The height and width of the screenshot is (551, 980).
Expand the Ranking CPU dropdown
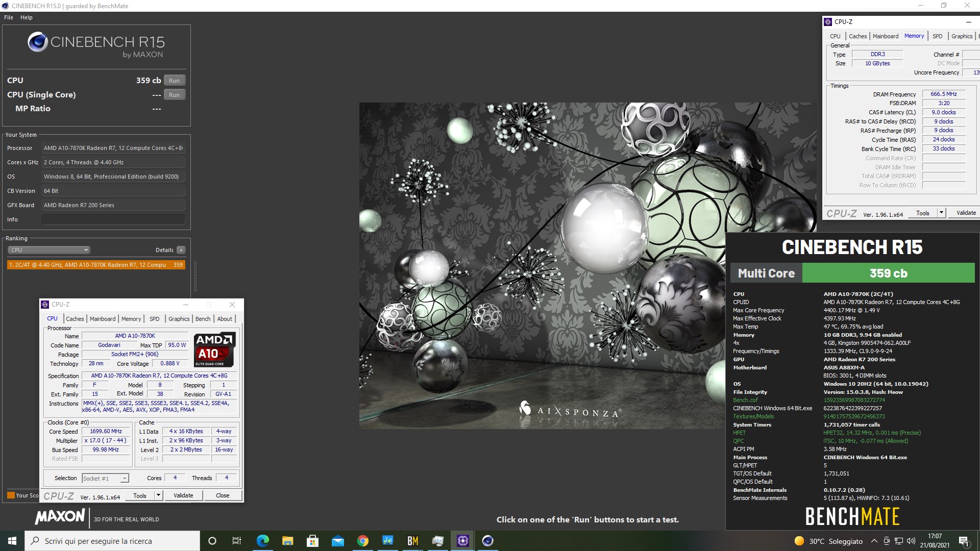(x=49, y=250)
